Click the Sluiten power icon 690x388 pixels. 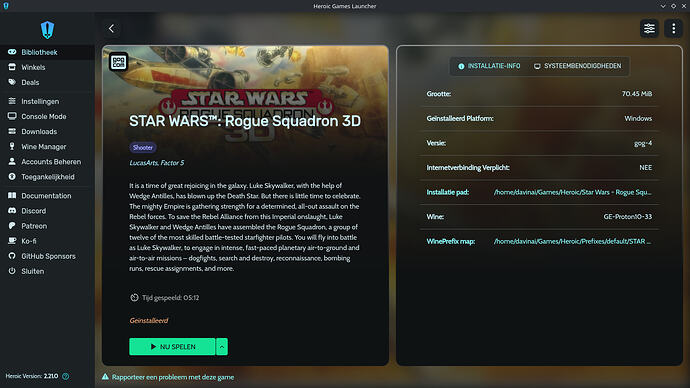point(12,271)
